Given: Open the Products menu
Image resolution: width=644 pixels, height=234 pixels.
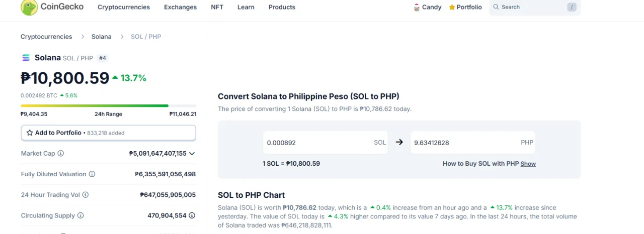Looking at the screenshot, I should (282, 7).
